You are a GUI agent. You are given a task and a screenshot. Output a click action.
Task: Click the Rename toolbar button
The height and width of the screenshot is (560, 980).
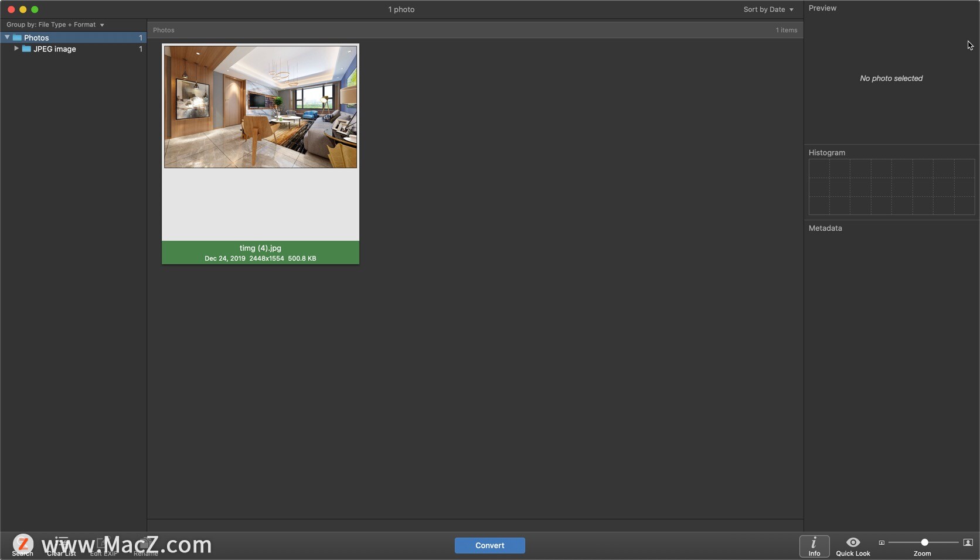(x=145, y=546)
